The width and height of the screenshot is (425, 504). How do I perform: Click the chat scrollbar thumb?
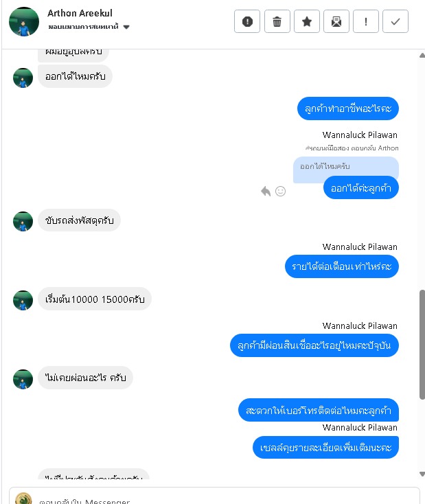[422, 345]
